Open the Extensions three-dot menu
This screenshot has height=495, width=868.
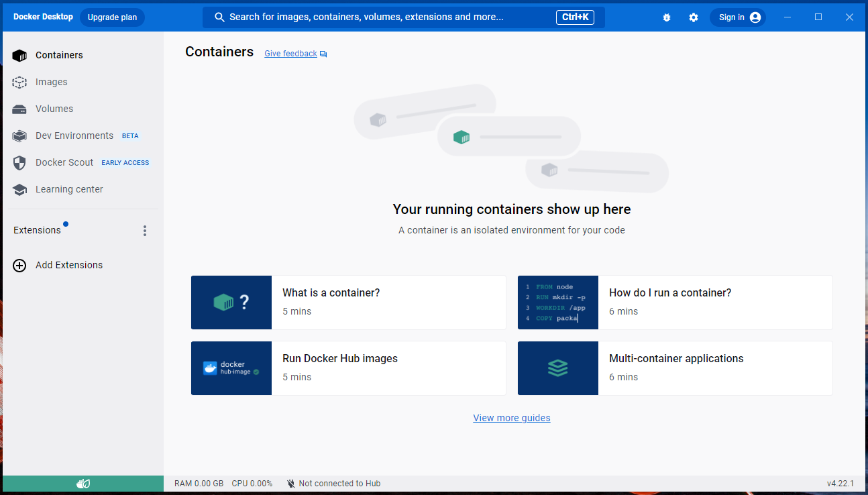pyautogui.click(x=145, y=231)
